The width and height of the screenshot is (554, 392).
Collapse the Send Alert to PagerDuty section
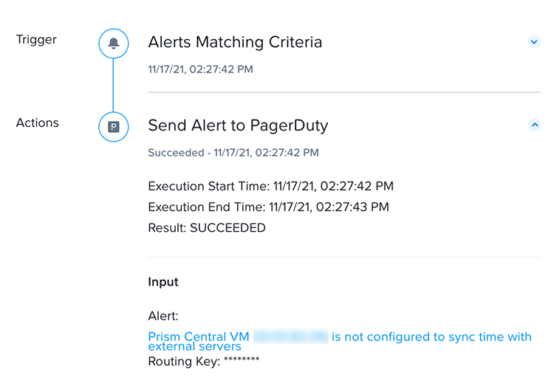(534, 125)
